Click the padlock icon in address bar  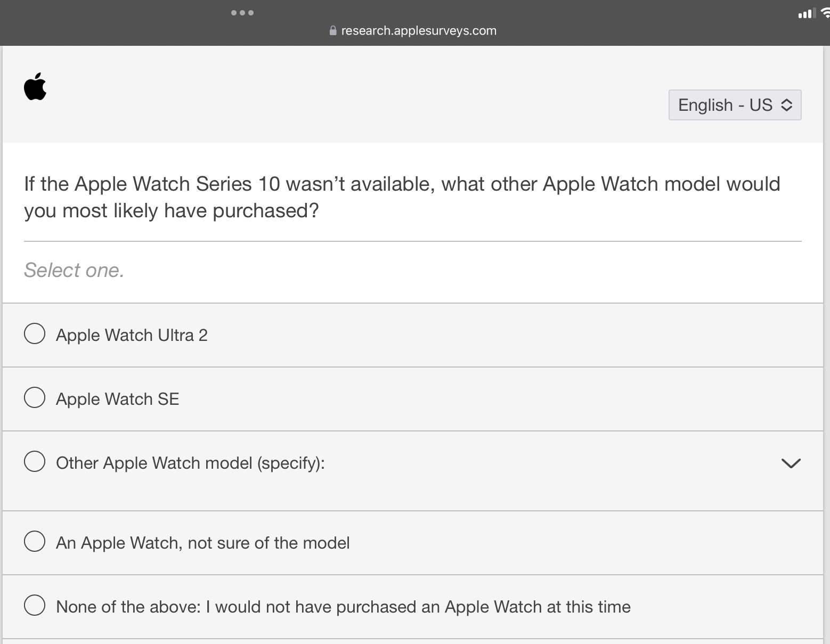[333, 31]
